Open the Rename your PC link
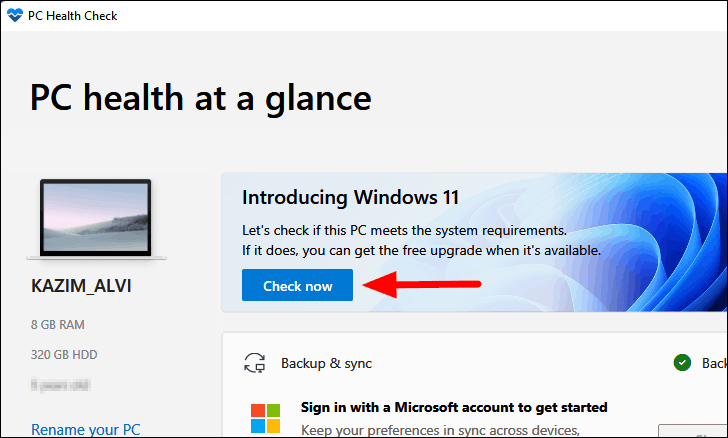 point(85,430)
